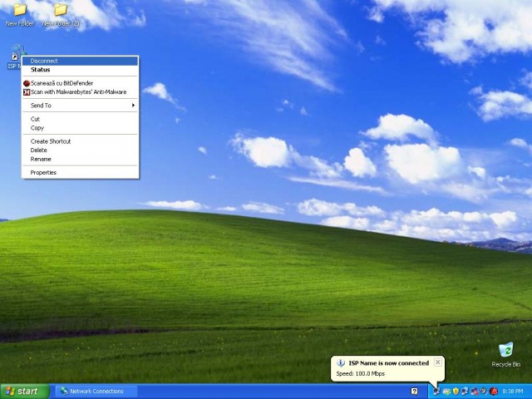Click the red BitDefender tray icon
The height and width of the screenshot is (399, 532).
[493, 392]
